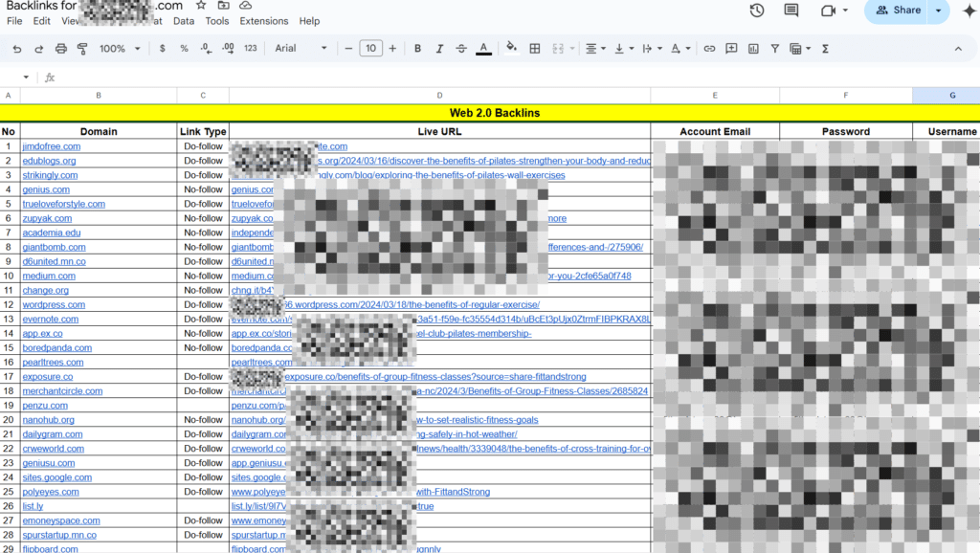Open the Help menu
Viewport: 980px width, 553px height.
[x=309, y=21]
